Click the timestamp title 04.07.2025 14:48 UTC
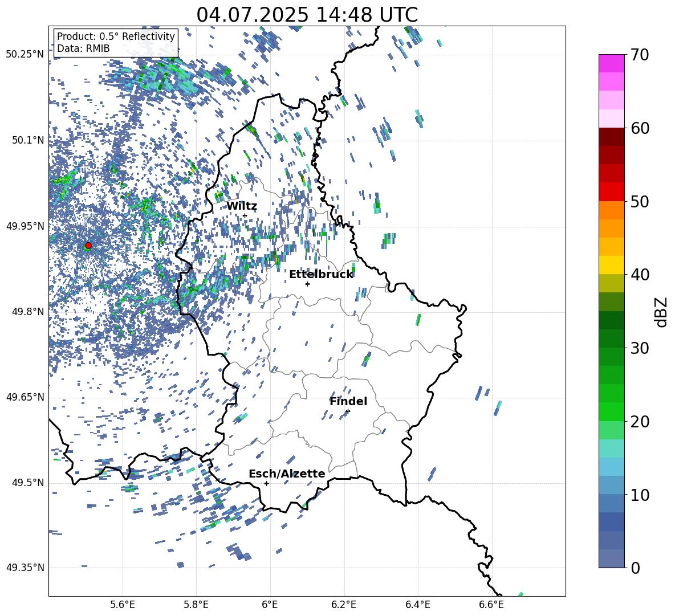 tap(307, 15)
